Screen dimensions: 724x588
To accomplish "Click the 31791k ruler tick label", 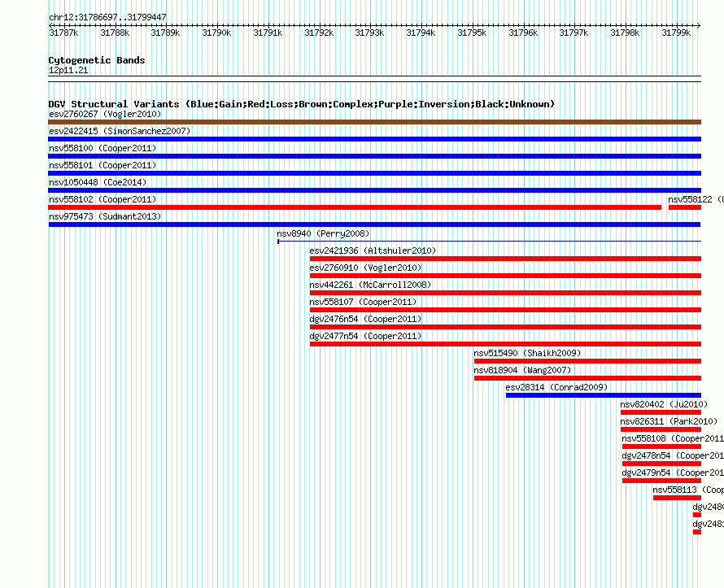I will pyautogui.click(x=268, y=33).
